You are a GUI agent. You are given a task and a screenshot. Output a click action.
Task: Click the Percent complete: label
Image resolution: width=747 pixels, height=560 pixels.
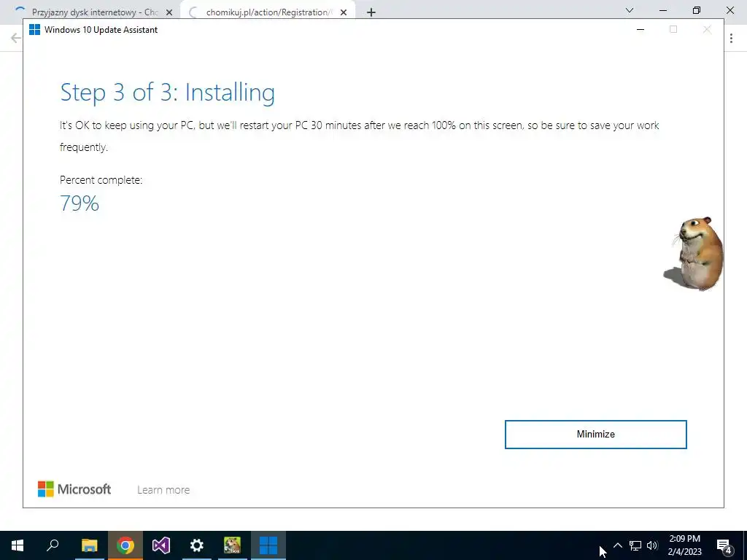pyautogui.click(x=101, y=180)
